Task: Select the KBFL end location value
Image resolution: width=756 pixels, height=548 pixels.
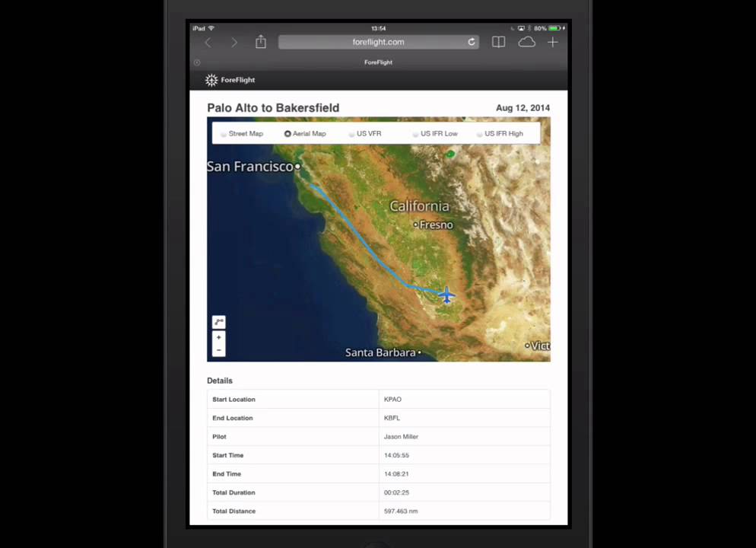Action: click(392, 419)
